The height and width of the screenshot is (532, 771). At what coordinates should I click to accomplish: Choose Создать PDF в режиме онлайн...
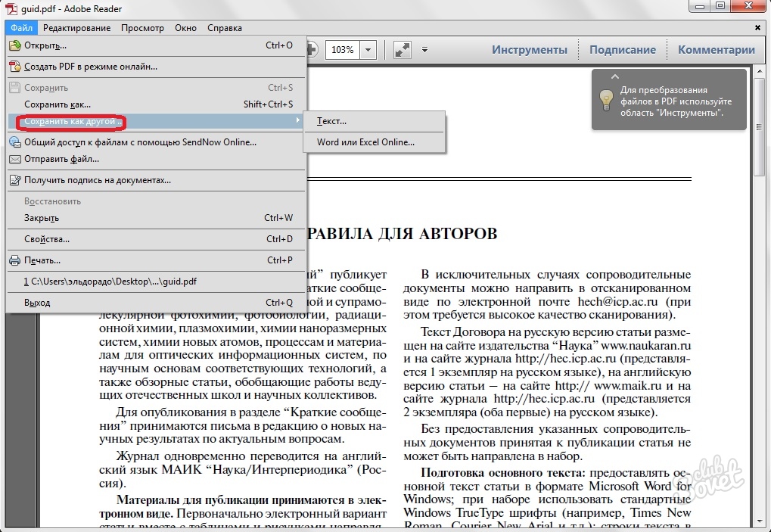coord(155,67)
